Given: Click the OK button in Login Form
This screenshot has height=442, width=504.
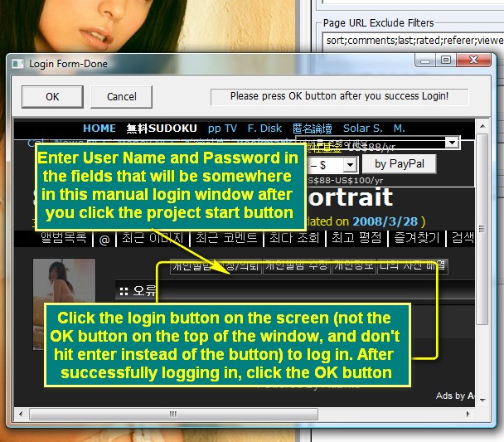Looking at the screenshot, I should click(52, 97).
